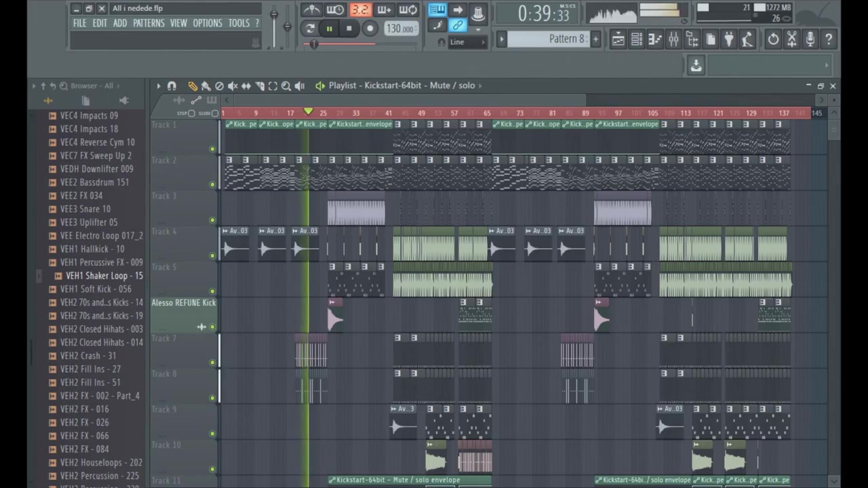Open the Tempo tapper icon
Viewport: 868px width, 488px height.
pyautogui.click(x=747, y=39)
